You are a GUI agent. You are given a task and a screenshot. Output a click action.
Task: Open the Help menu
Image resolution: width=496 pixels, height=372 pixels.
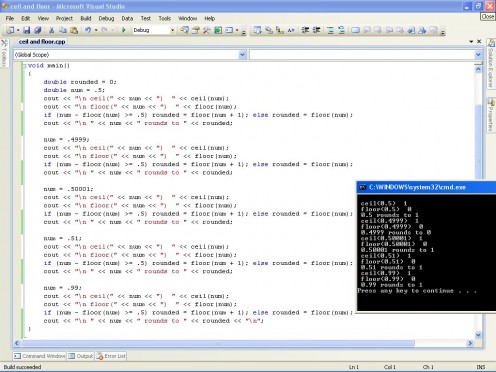(x=209, y=18)
